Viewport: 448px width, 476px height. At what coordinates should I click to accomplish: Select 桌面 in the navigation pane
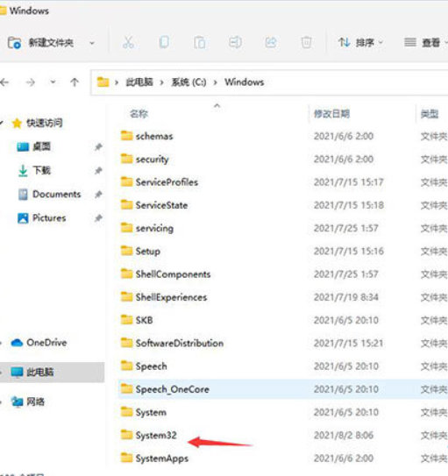tap(41, 147)
